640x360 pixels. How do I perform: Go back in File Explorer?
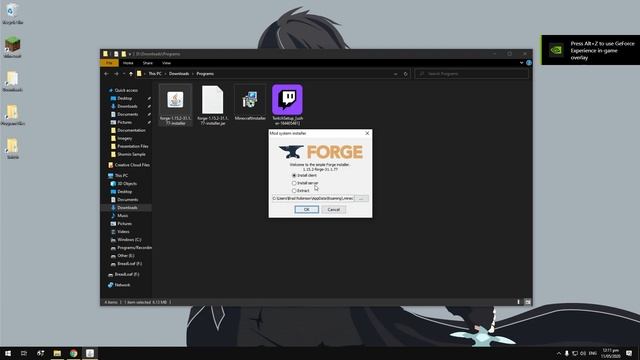coord(106,74)
